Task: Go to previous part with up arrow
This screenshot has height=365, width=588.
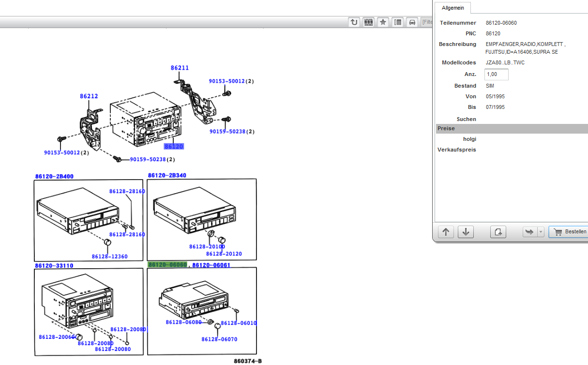Action: coord(446,232)
